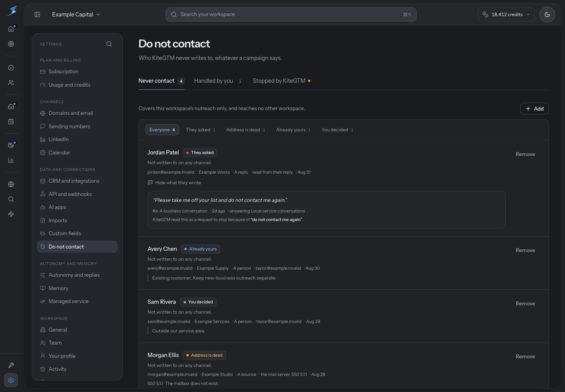Filter the list by They asked
565x392 pixels.
[200, 130]
